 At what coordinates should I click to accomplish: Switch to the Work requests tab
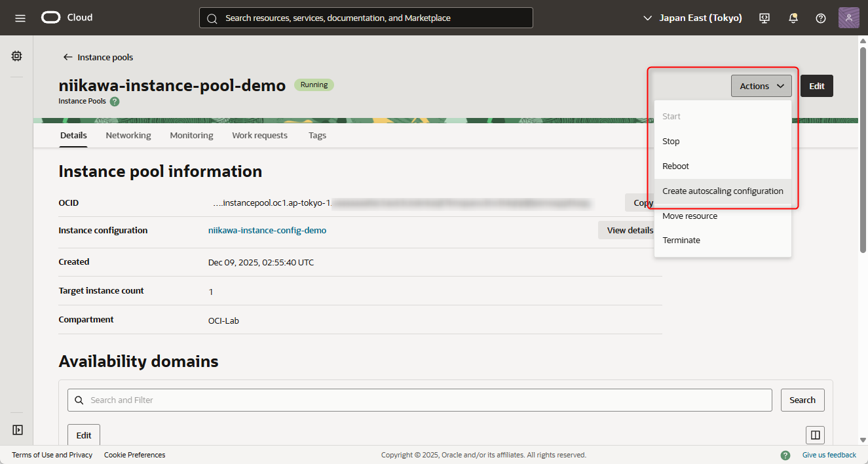point(259,136)
